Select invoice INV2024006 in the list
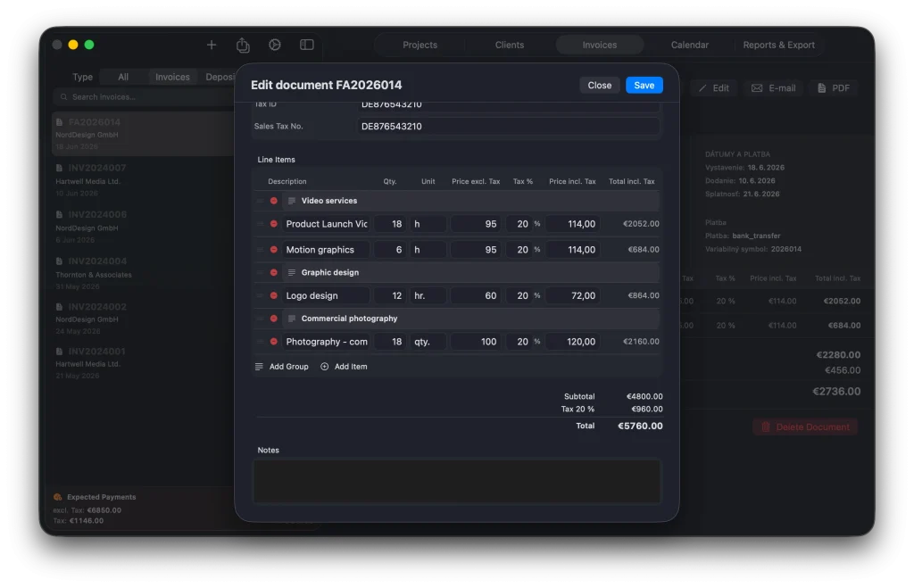Image resolution: width=914 pixels, height=588 pixels. pyautogui.click(x=143, y=227)
